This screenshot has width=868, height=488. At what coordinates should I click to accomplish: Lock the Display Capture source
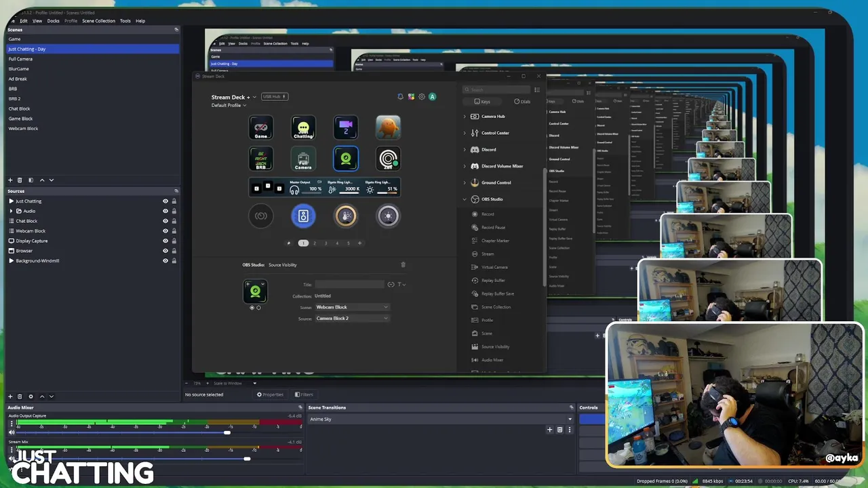click(174, 241)
